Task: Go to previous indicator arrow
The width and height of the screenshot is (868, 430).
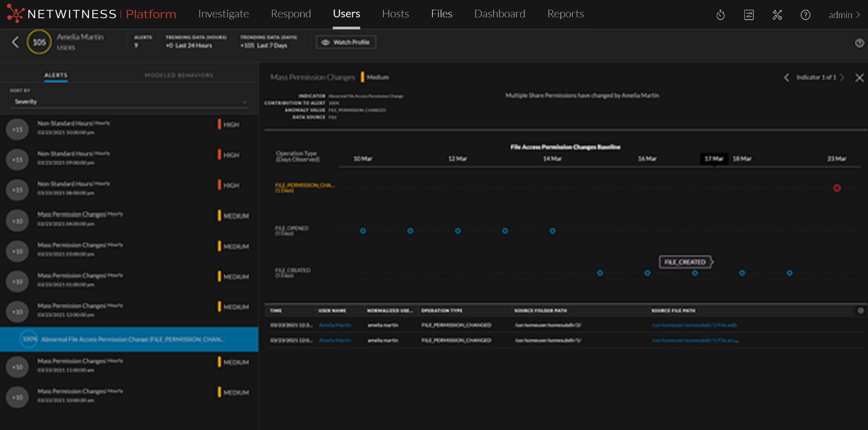Action: (786, 77)
